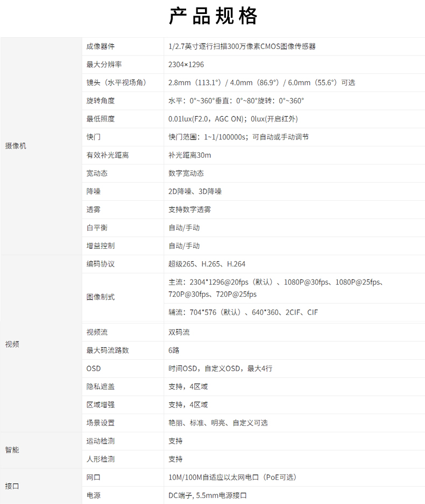Click the 主流 2304*1296@20fps value

pos(277,288)
